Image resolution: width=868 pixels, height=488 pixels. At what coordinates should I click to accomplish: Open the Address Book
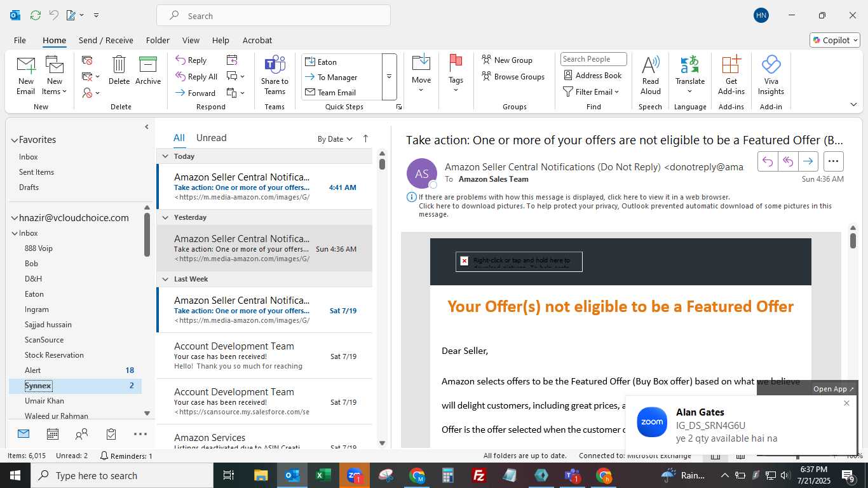593,75
